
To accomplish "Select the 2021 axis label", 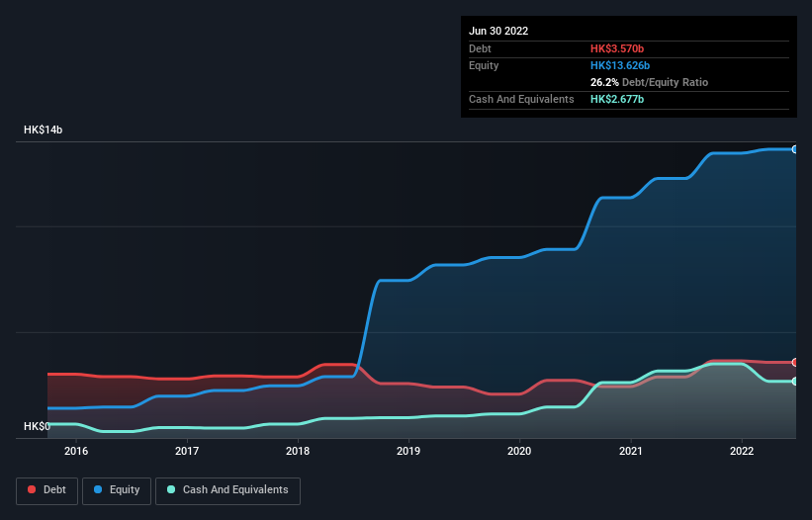I will tap(631, 451).
